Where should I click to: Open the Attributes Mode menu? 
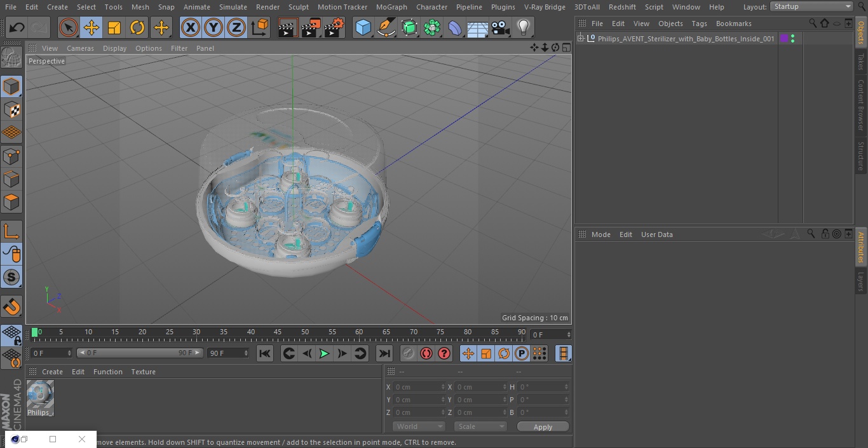tap(600, 234)
